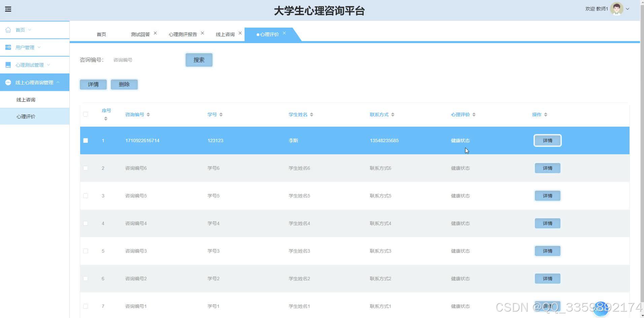Sort by 学生姓名 column arrows
The width and height of the screenshot is (644, 318).
[312, 115]
